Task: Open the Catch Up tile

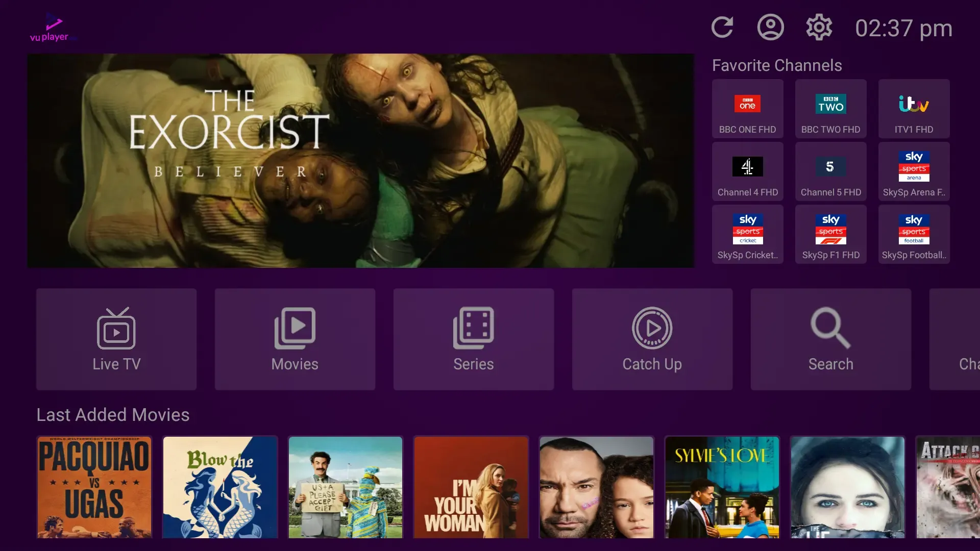Action: click(x=652, y=339)
